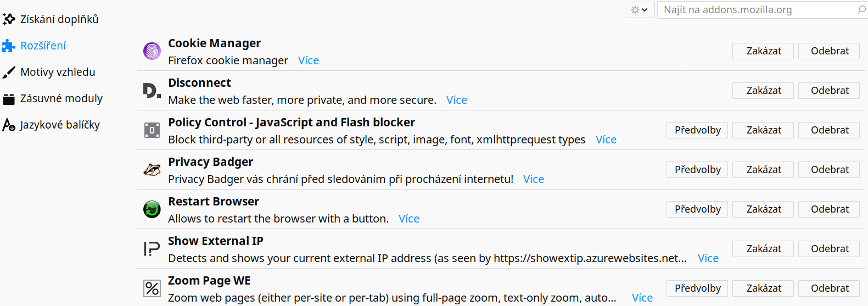Click the green Restart Browser icon
Image resolution: width=868 pixels, height=306 pixels.
click(152, 209)
